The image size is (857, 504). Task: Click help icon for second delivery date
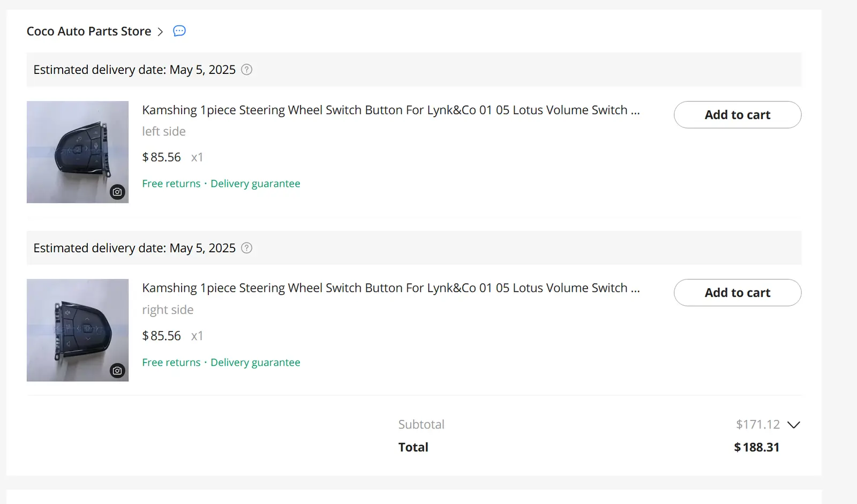246,248
